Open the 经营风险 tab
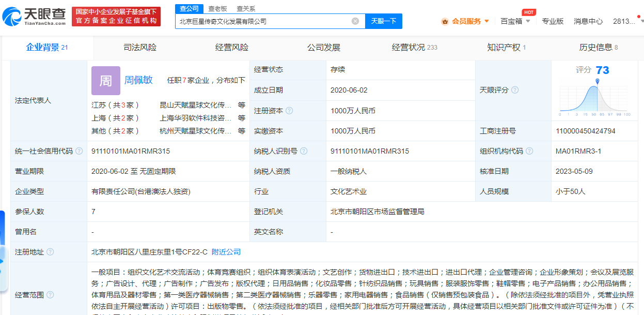The height and width of the screenshot is (315, 644). [x=231, y=47]
